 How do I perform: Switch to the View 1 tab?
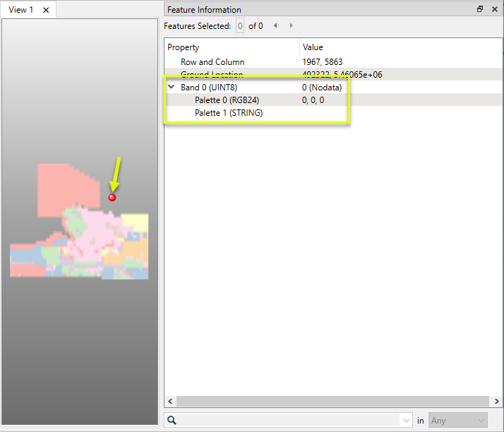(x=21, y=10)
